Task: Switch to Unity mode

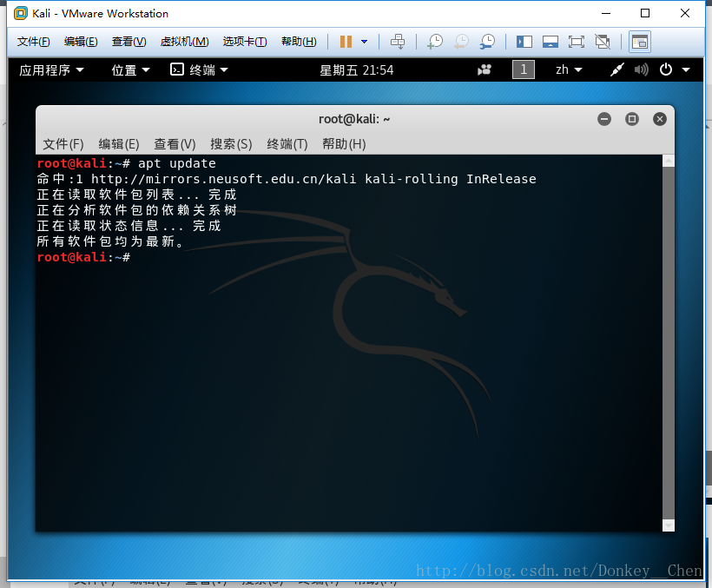Action: point(603,42)
